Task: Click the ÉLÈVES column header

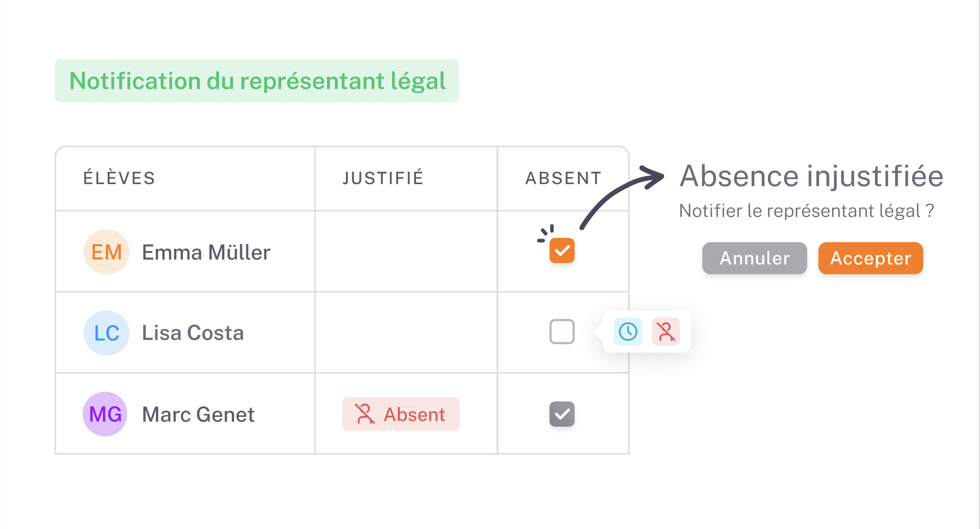Action: tap(119, 178)
